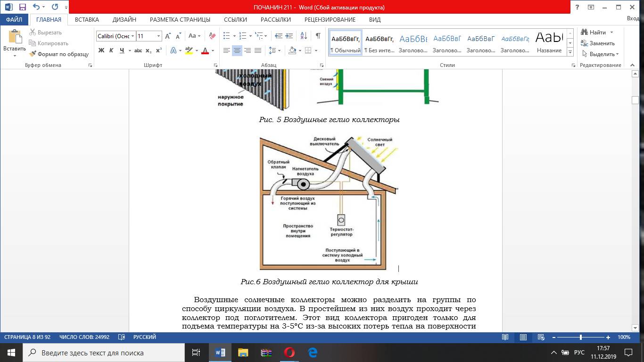Viewport: 644px width, 362px height.
Task: Clear all formatting eraser icon
Action: click(x=212, y=36)
